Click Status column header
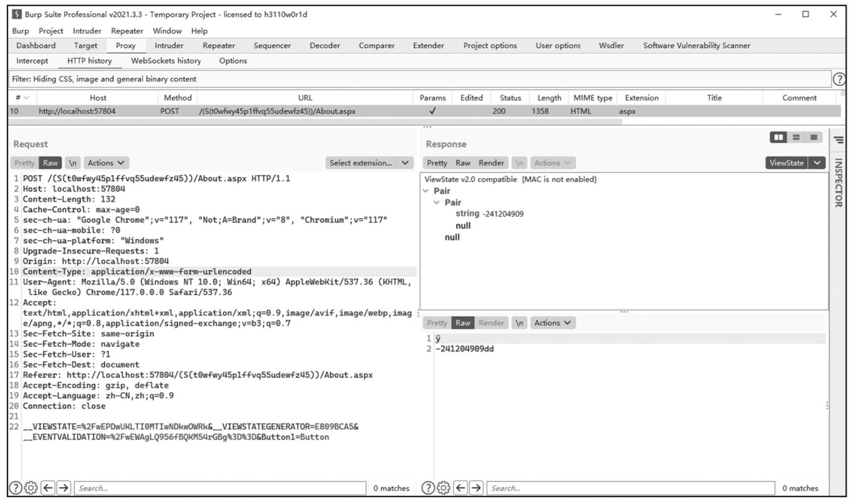 click(x=511, y=98)
